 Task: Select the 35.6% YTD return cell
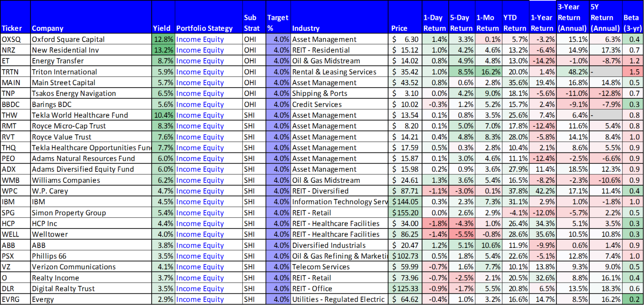(x=515, y=83)
